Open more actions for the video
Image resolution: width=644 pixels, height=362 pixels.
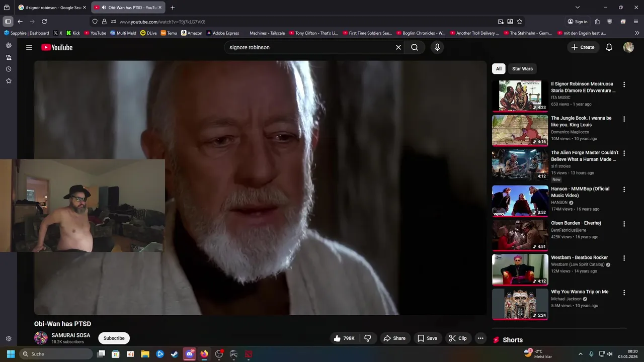(480, 338)
